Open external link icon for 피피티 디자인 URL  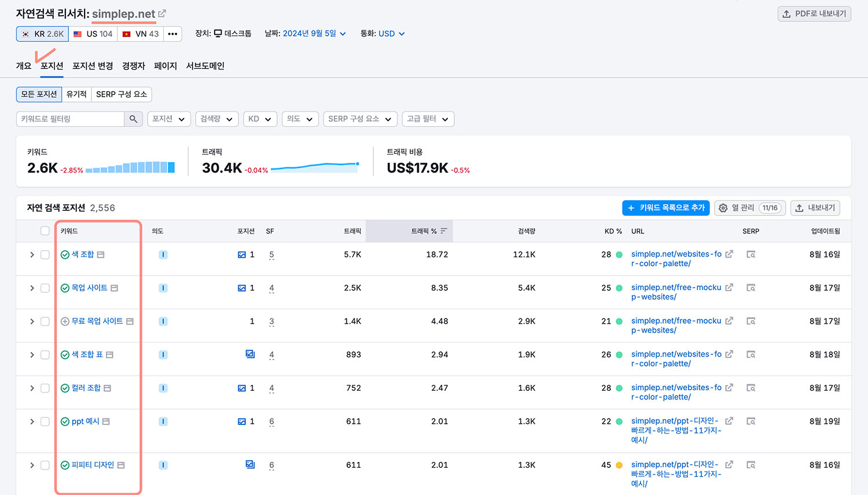729,464
